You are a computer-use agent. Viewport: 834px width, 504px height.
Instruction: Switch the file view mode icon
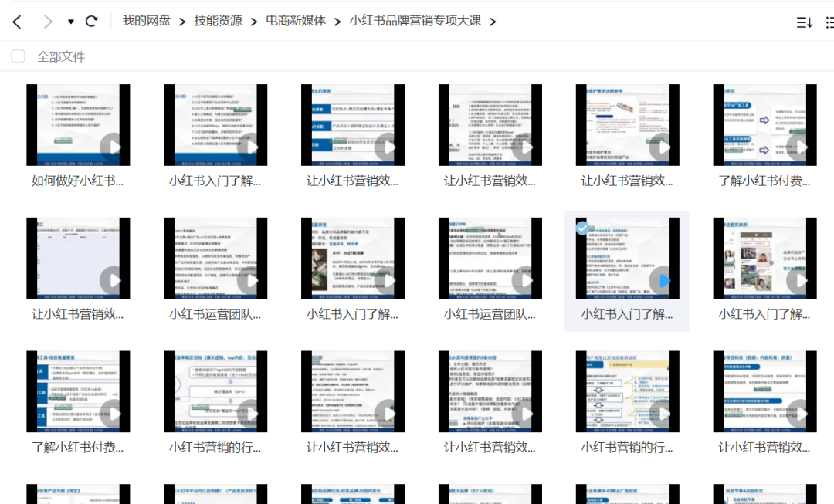829,22
